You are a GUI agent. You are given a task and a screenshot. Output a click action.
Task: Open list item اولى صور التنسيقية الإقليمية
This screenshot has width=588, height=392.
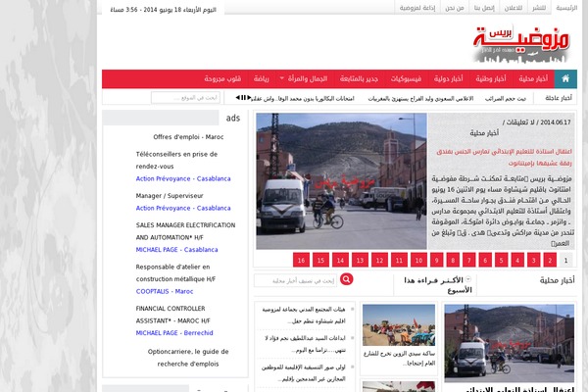click(304, 372)
